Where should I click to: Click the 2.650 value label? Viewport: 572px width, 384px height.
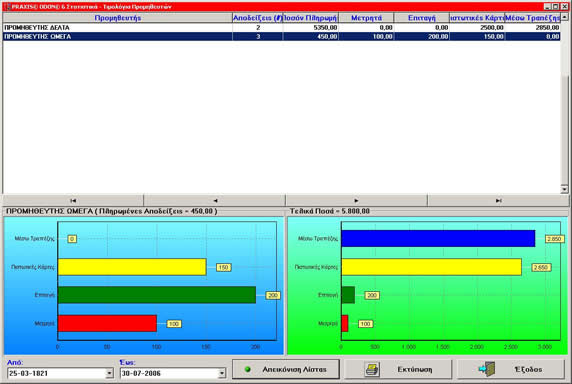click(x=541, y=267)
